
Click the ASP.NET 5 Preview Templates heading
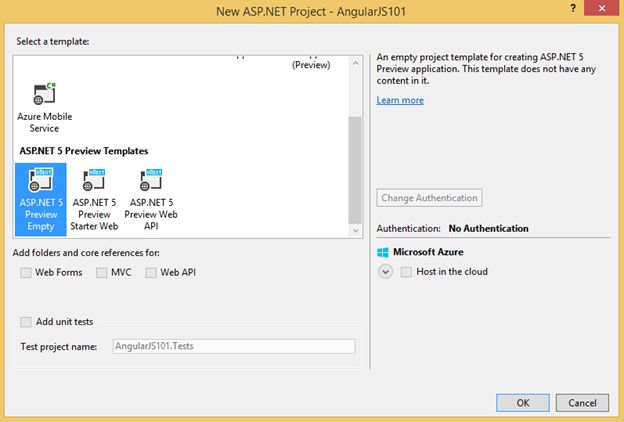click(84, 151)
